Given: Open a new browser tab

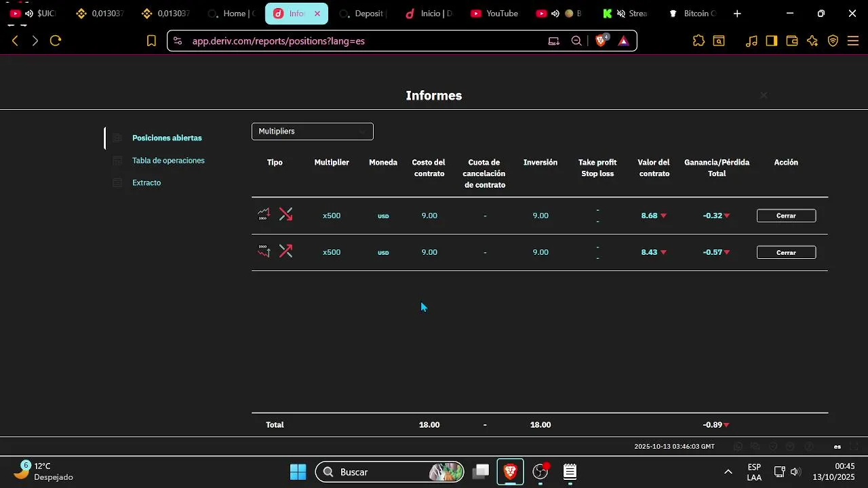Looking at the screenshot, I should [737, 14].
